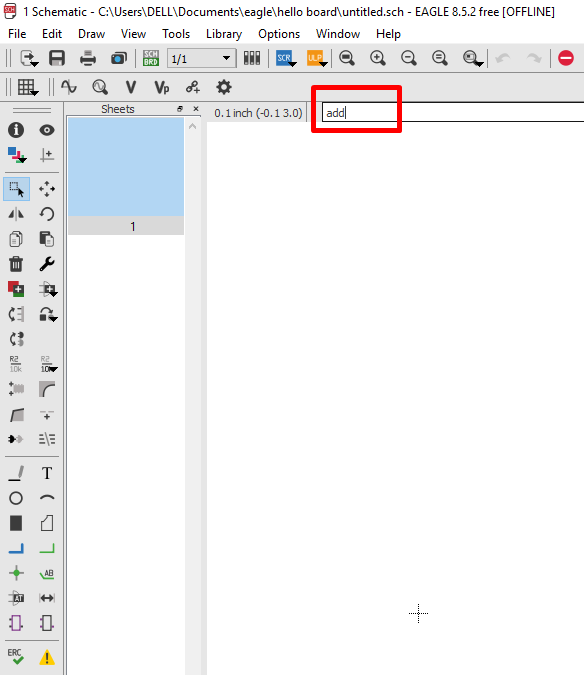
Task: Click the command line input field
Action: (453, 113)
